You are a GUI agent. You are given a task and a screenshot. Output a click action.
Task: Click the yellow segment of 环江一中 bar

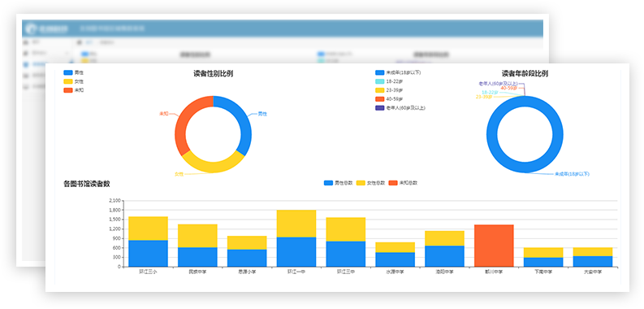296,224
